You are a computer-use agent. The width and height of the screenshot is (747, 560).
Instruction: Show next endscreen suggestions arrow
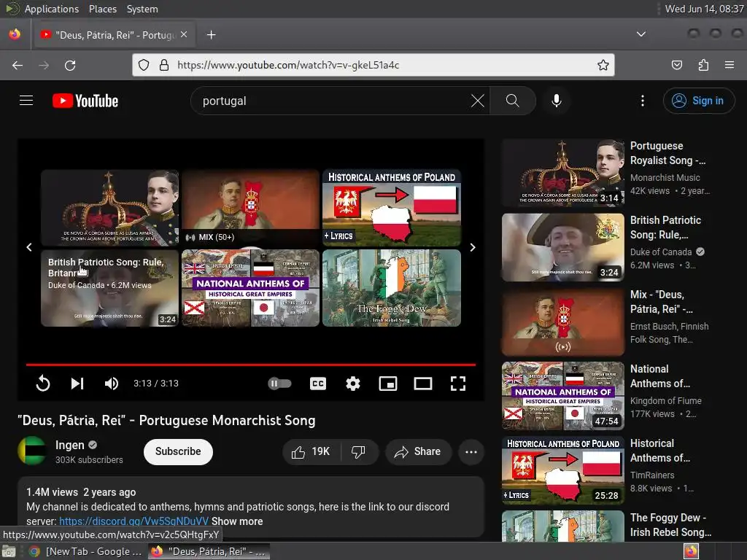click(473, 247)
